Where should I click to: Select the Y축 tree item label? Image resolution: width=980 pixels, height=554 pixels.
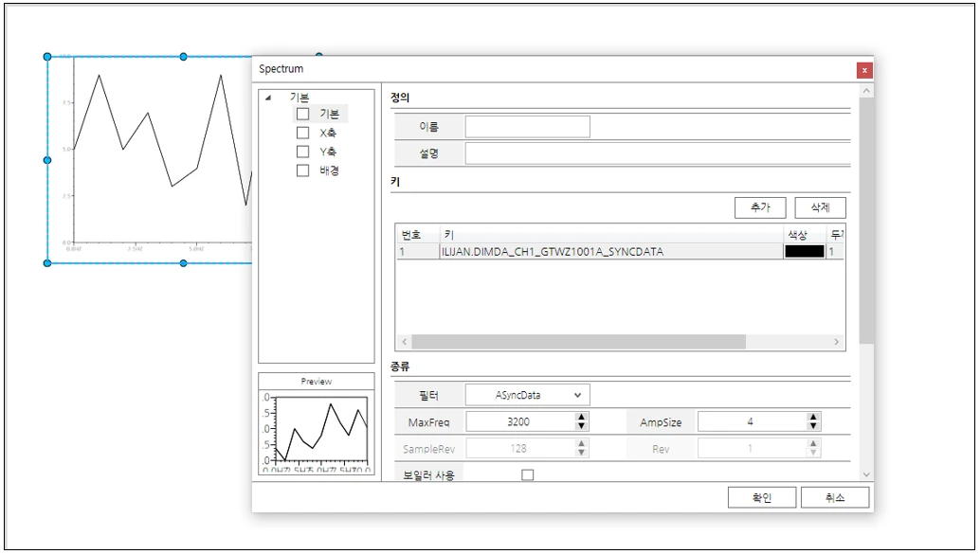click(x=328, y=152)
